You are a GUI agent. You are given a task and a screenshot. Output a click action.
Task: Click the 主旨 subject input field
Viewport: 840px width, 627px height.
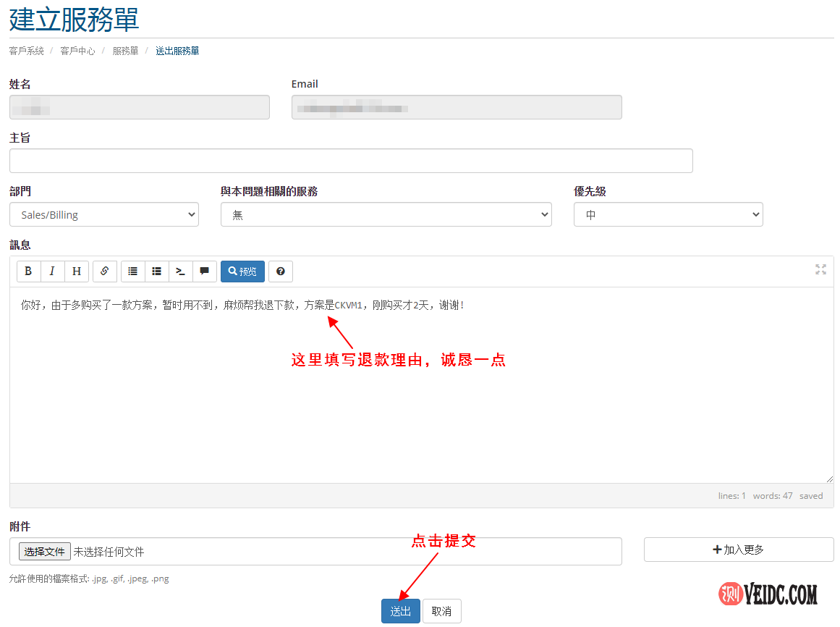click(351, 161)
